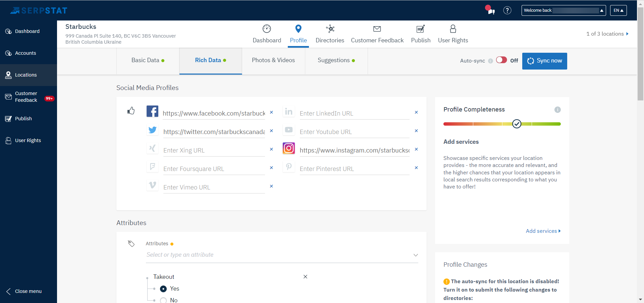Click the YouTube icon
644x303 pixels.
pyautogui.click(x=288, y=130)
